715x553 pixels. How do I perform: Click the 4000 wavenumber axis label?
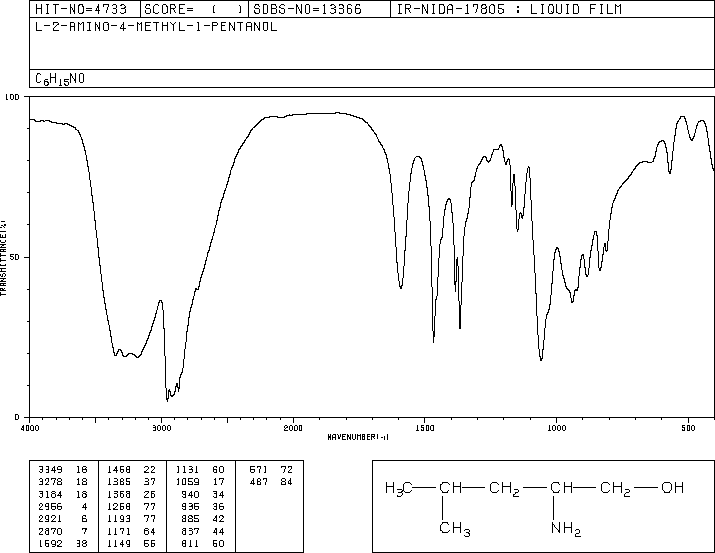(x=30, y=428)
